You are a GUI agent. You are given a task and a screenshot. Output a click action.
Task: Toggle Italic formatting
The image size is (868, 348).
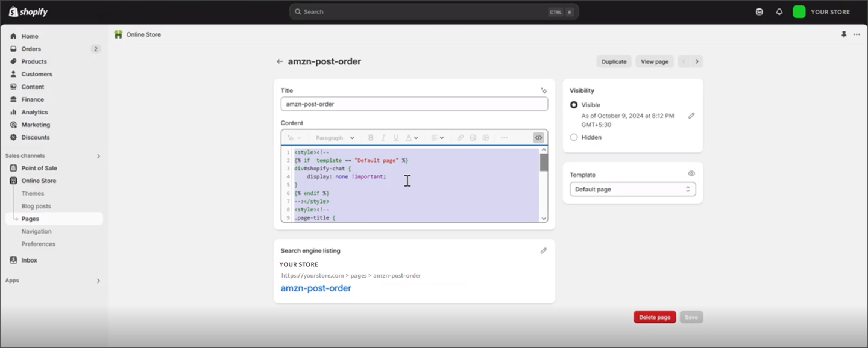[x=383, y=138]
